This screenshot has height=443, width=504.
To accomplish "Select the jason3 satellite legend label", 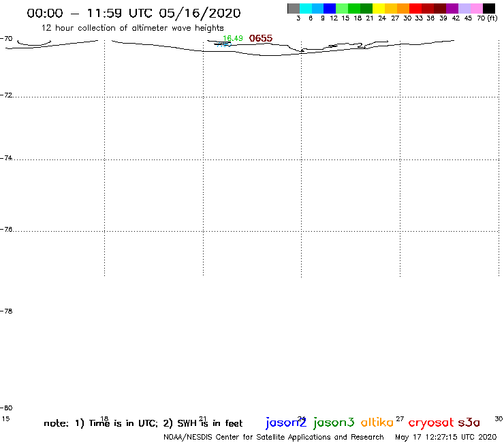I will tap(334, 423).
